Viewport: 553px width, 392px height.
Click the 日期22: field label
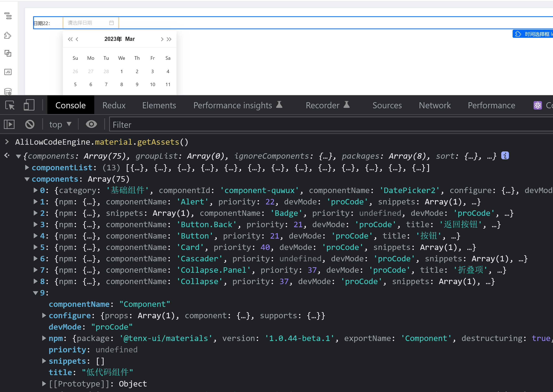(42, 23)
